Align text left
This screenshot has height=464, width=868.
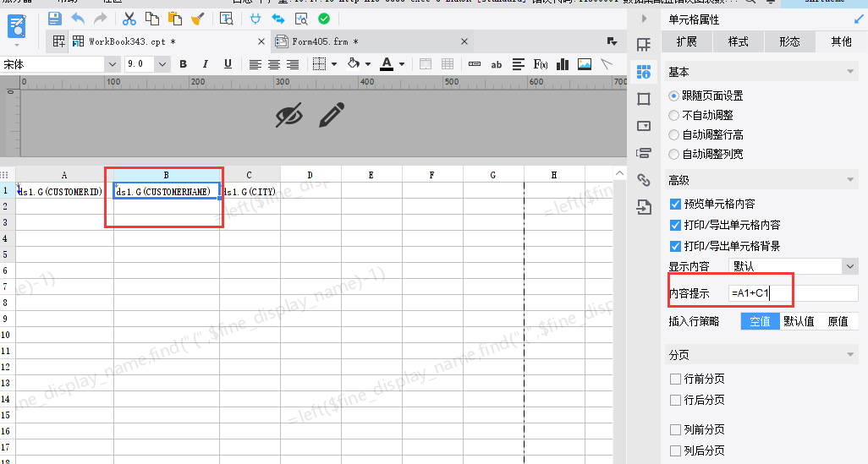[255, 64]
